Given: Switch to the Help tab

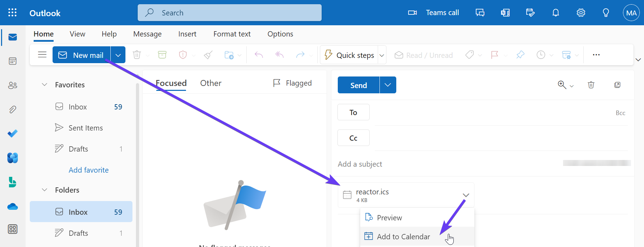Looking at the screenshot, I should click(109, 34).
